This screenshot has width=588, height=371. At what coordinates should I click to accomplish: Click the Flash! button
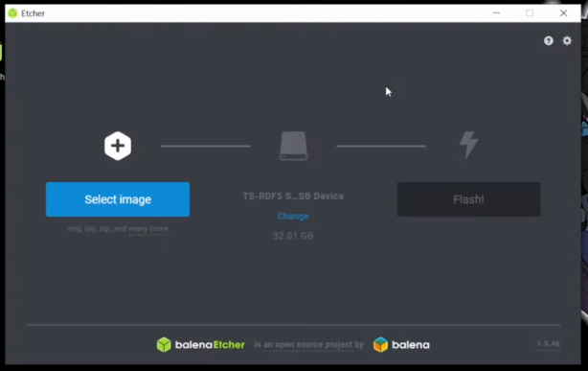[468, 199]
